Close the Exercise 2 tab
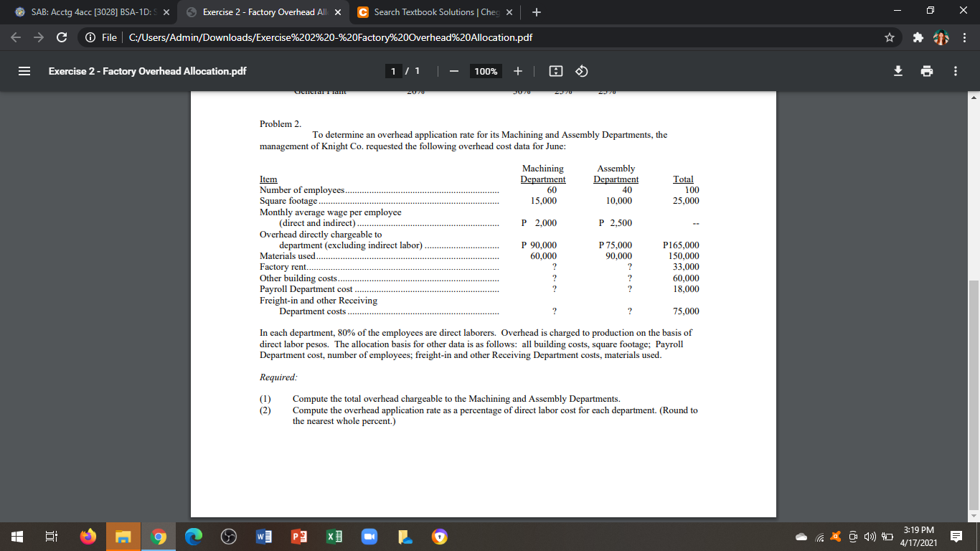 coord(338,12)
